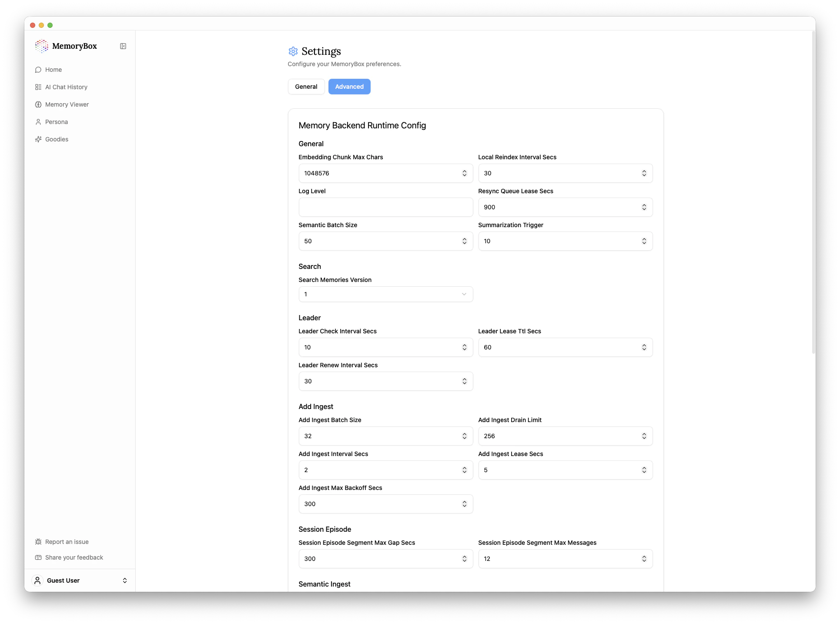Switch to the Advanced tab
The image size is (840, 624).
tap(349, 86)
